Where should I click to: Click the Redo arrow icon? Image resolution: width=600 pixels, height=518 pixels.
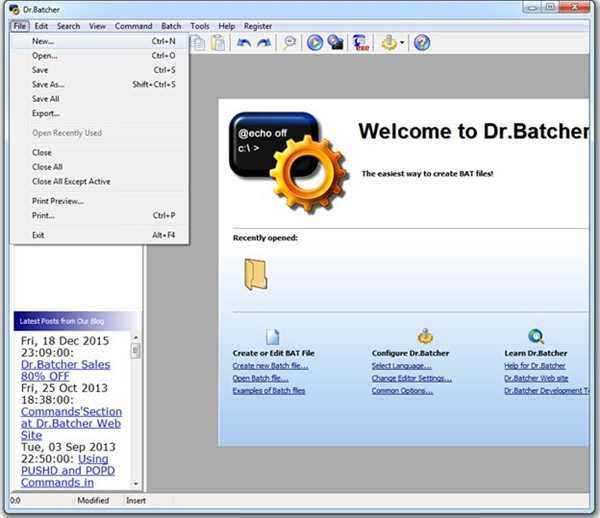tap(264, 42)
